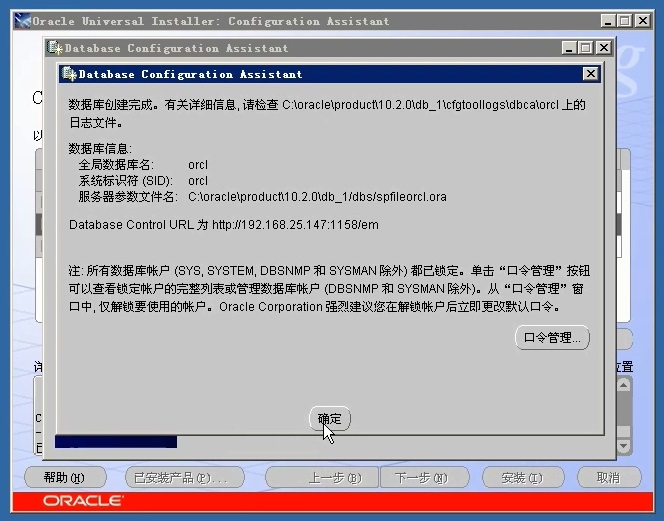Maximize the Oracle Universal Installer window
Screen dimensions: 664x521
coord(625,21)
